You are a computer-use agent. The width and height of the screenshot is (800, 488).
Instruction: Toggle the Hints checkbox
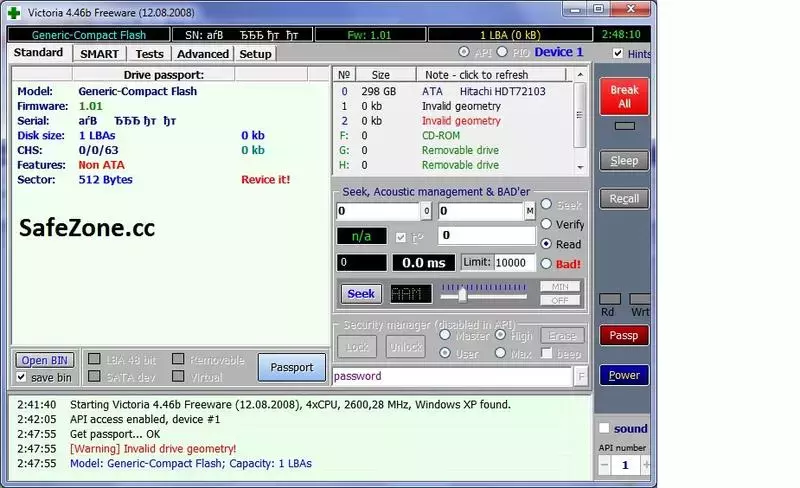point(618,54)
